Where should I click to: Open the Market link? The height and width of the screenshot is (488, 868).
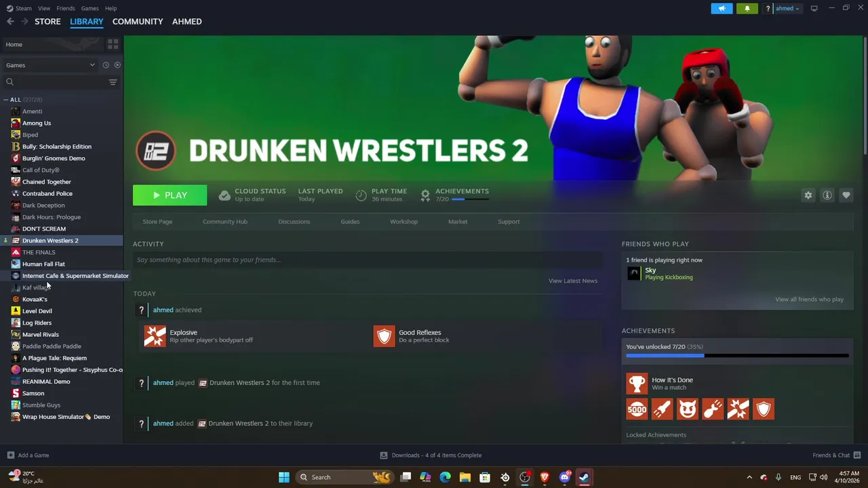tap(458, 222)
